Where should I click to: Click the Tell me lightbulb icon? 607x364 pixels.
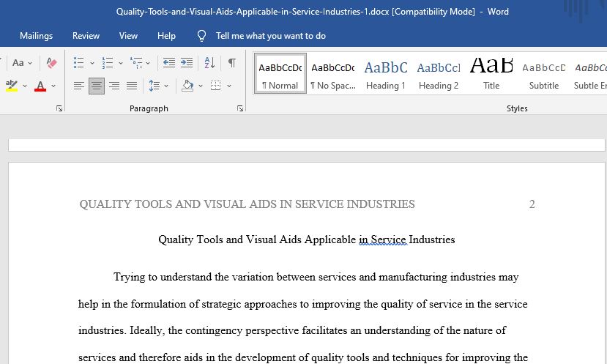(x=201, y=36)
